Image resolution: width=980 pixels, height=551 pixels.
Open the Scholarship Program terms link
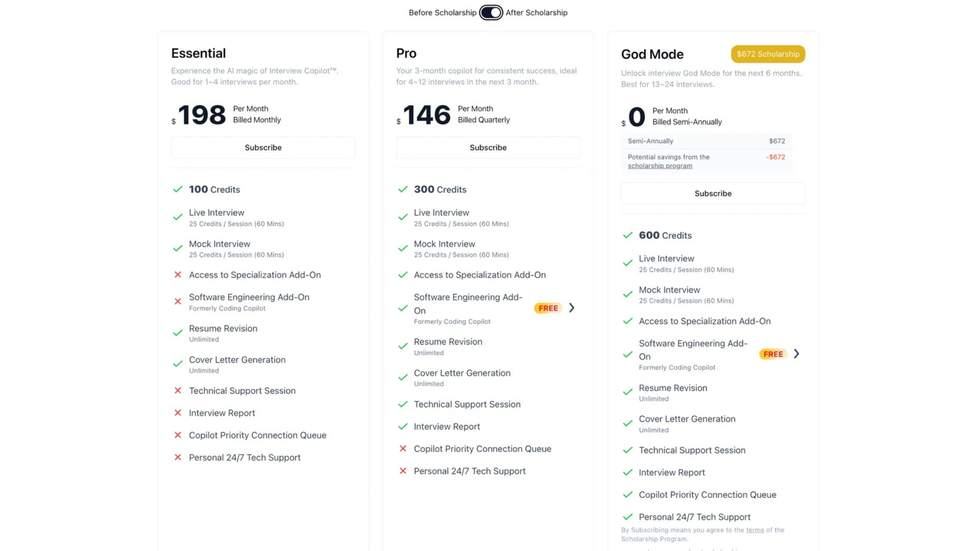point(755,530)
